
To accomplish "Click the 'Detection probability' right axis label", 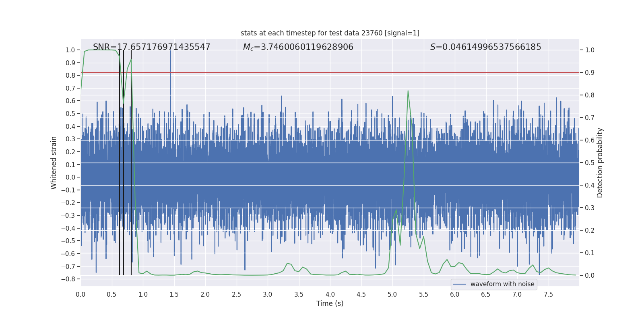I will tap(600, 163).
